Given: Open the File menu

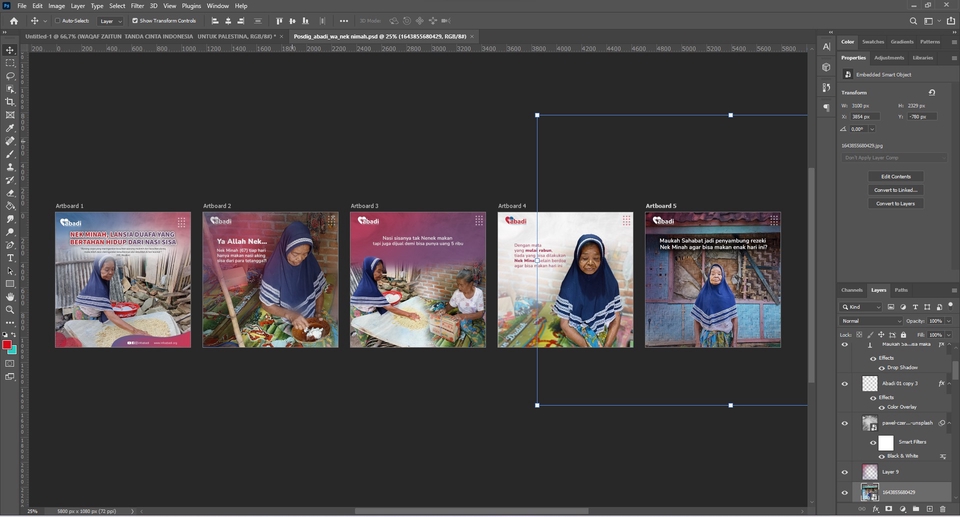Looking at the screenshot, I should (x=22, y=6).
